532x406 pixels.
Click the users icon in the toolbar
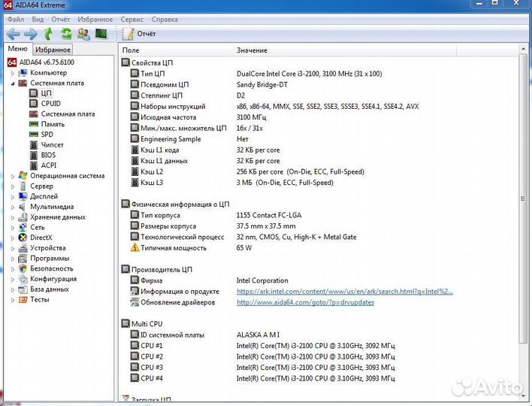coord(84,34)
